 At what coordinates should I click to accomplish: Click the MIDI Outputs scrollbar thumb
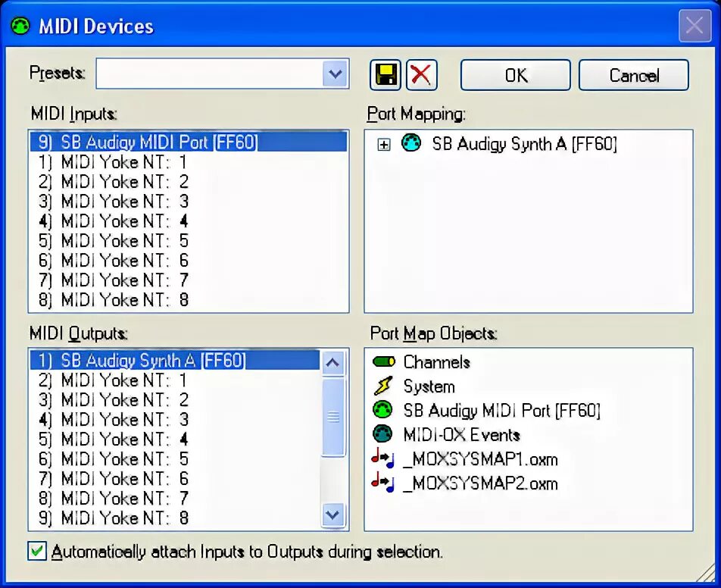332,417
